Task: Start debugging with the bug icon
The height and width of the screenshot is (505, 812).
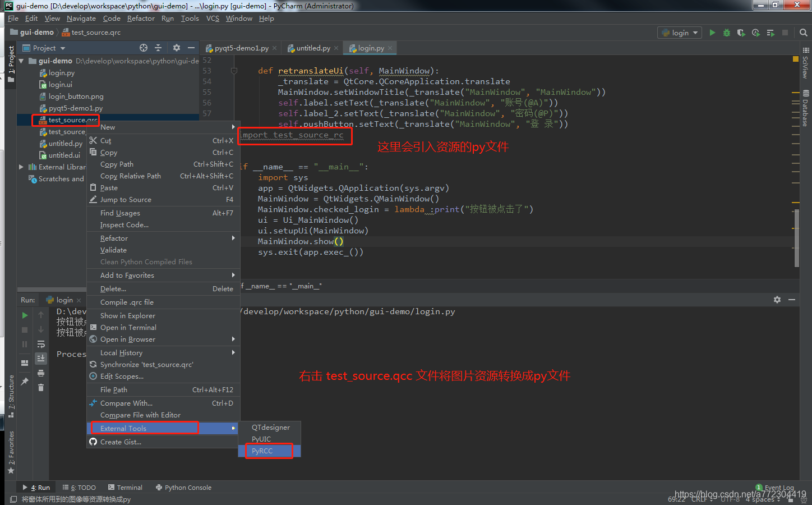Action: click(x=727, y=33)
